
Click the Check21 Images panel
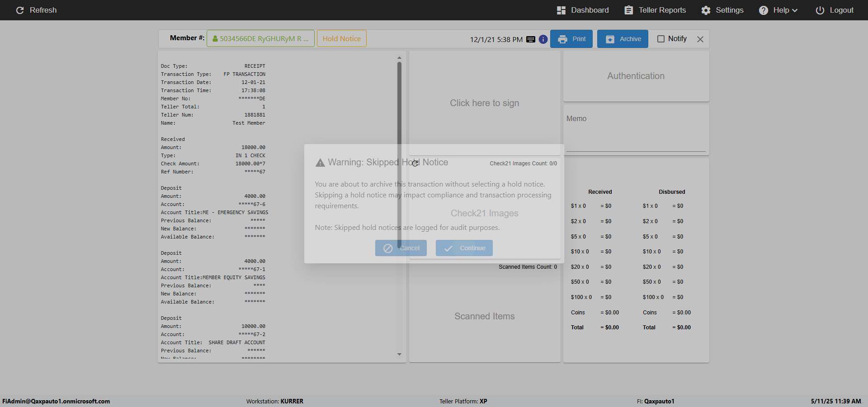tap(485, 213)
